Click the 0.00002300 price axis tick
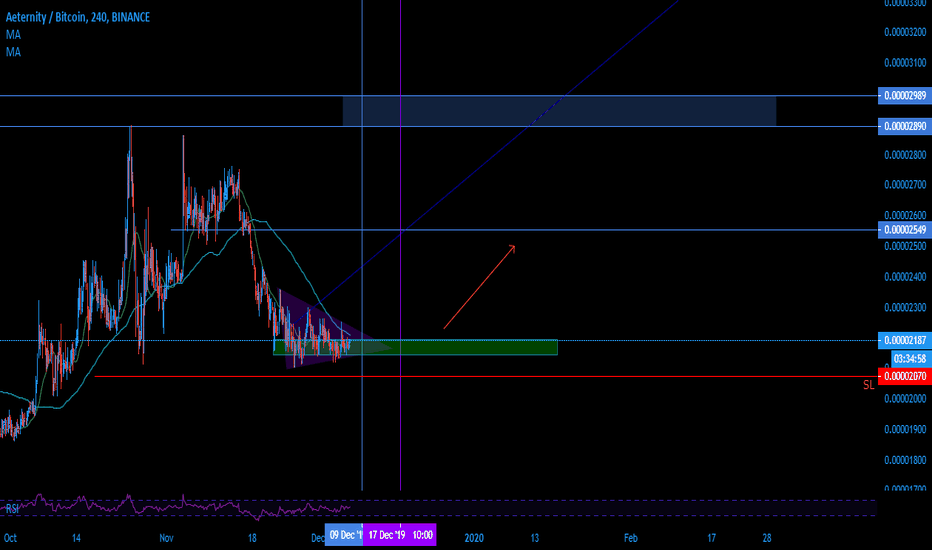The height and width of the screenshot is (550, 932). [x=905, y=308]
